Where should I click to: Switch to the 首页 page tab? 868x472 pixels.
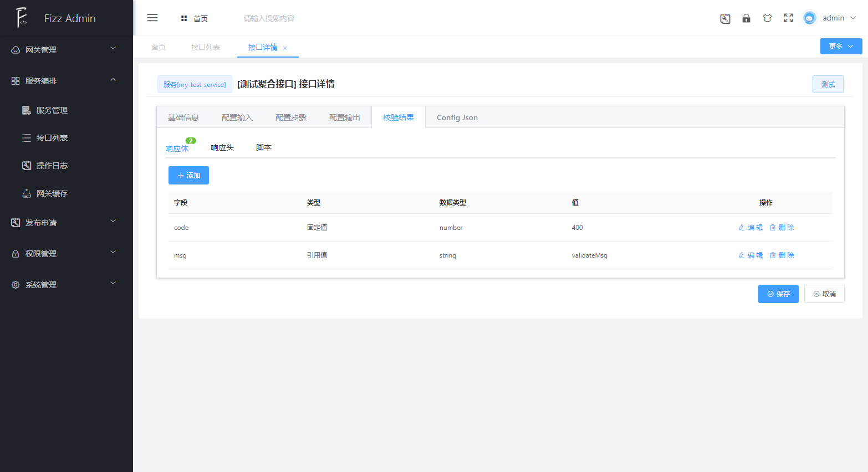pyautogui.click(x=159, y=48)
